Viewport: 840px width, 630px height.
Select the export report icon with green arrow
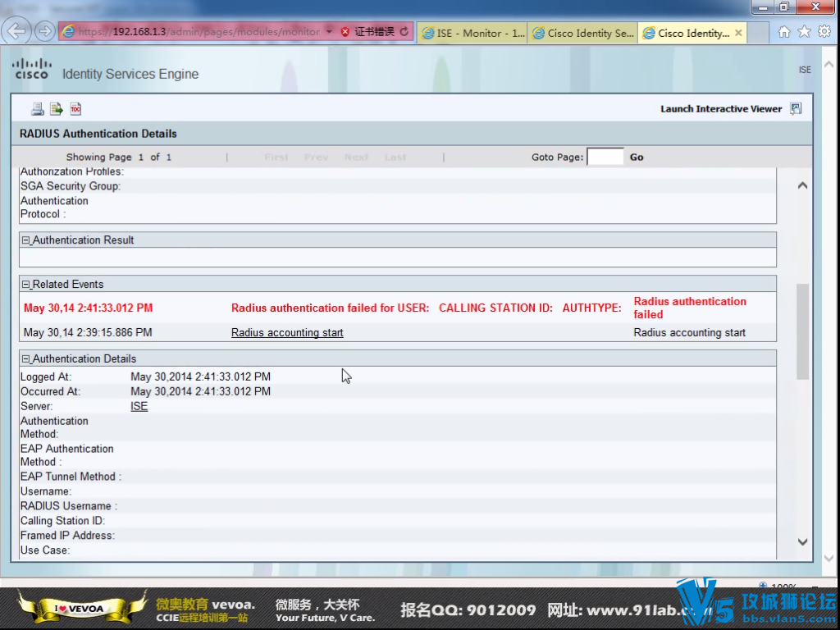[56, 107]
